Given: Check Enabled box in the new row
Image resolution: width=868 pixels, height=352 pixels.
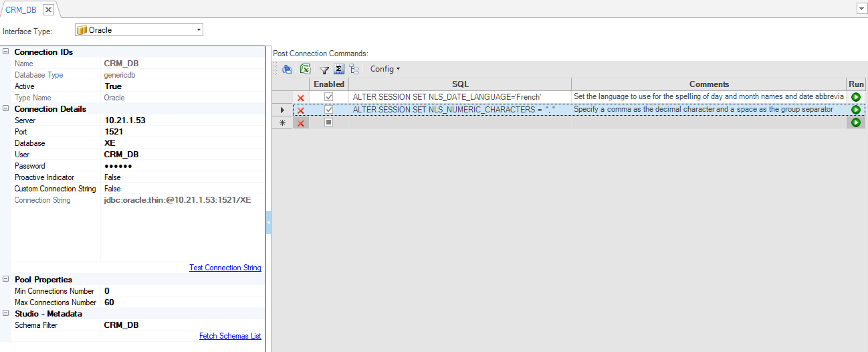Looking at the screenshot, I should tap(328, 122).
